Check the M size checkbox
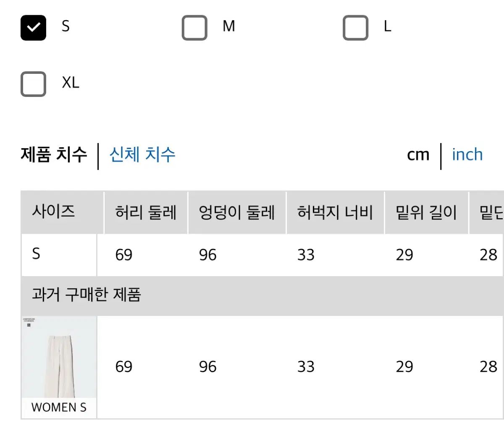 (x=194, y=28)
